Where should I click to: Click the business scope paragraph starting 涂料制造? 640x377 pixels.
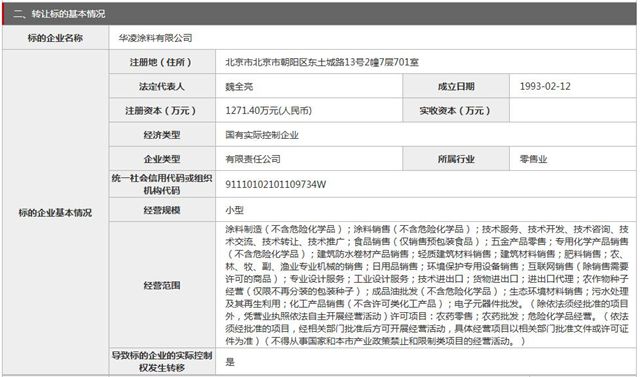point(427,285)
